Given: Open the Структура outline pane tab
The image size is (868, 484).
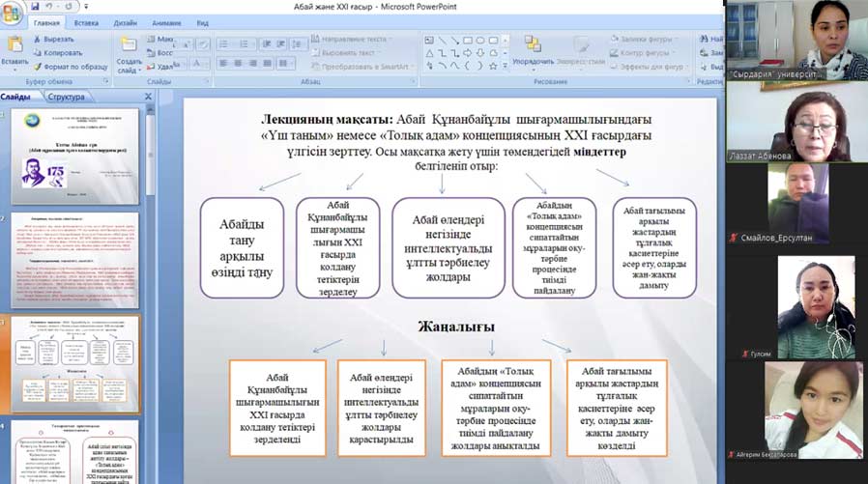Looking at the screenshot, I should [x=65, y=97].
